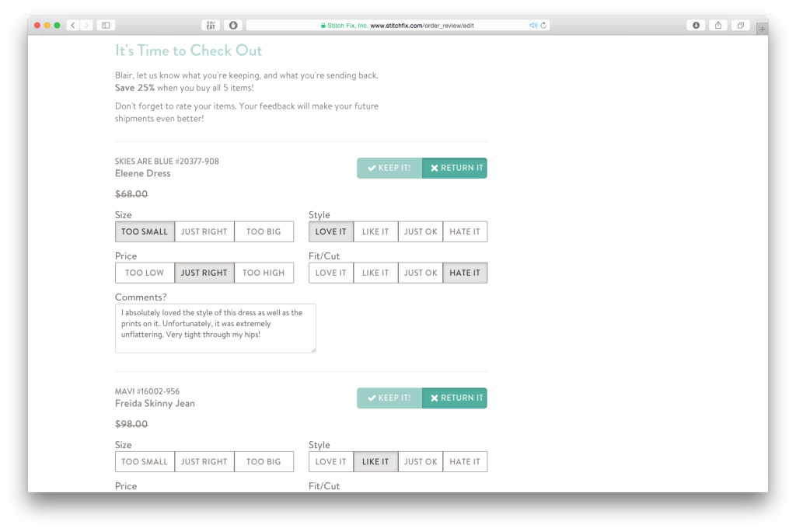Viewport: 796px width, 532px height.
Task: Click the It's Time to Check Out heading
Action: [188, 50]
